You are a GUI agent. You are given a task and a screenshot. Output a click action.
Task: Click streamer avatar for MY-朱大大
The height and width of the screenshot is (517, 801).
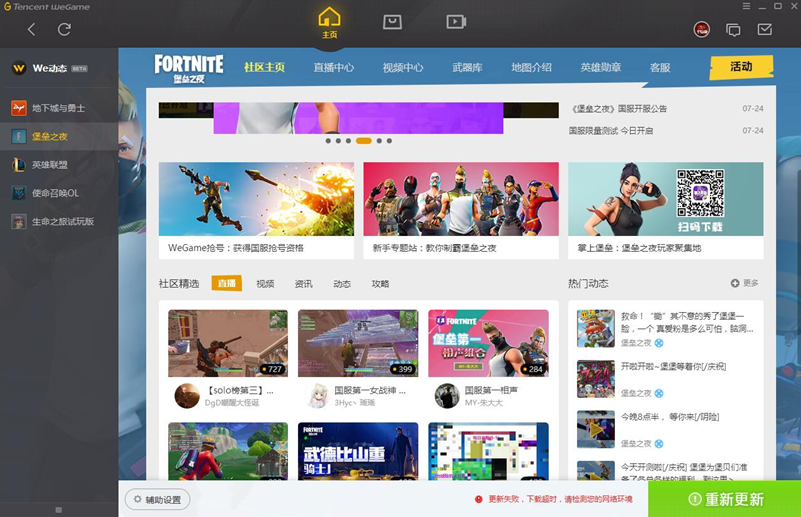[447, 396]
